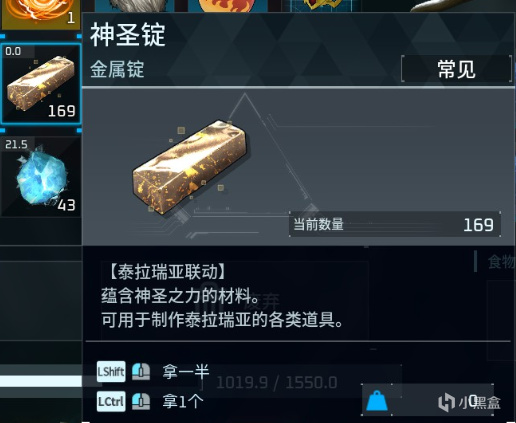
Task: Click the grey furry item in top row
Action: 135,5
